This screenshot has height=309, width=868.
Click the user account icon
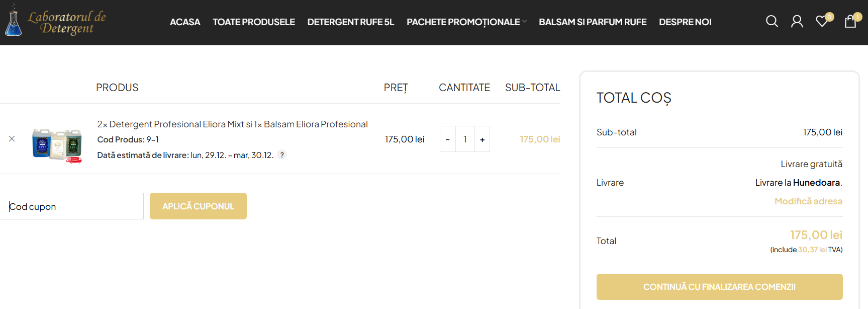tap(797, 21)
